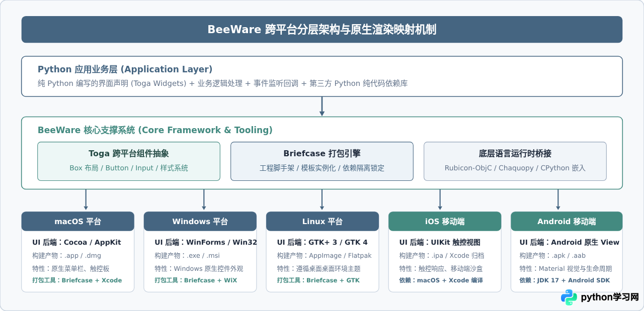Select the BeeWare 核心支撑系统 heading

tap(155, 130)
